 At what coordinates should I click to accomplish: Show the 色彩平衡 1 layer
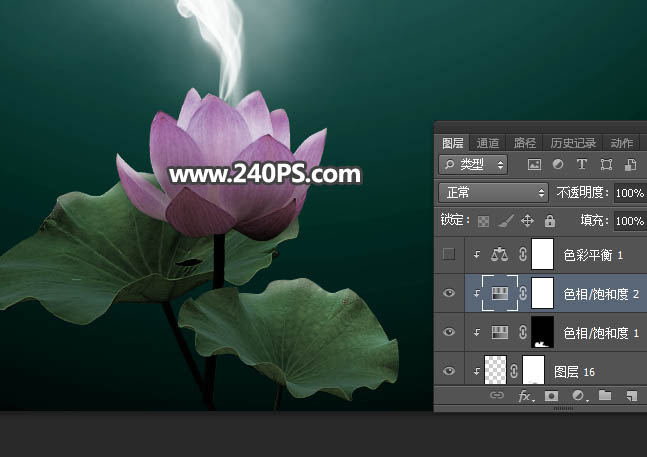[449, 255]
